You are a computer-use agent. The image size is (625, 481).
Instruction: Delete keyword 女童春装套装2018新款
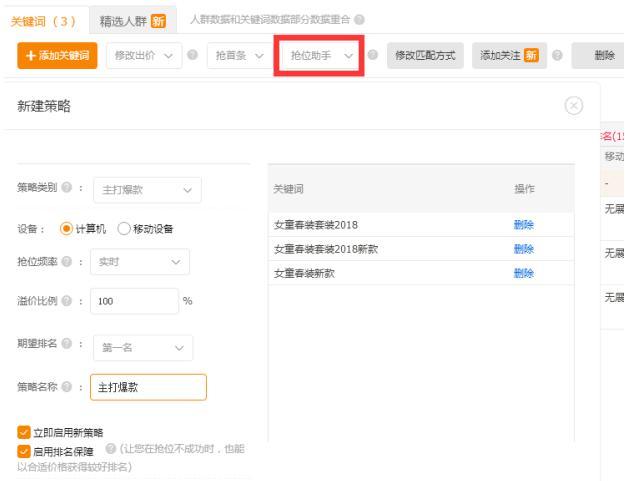pos(524,248)
